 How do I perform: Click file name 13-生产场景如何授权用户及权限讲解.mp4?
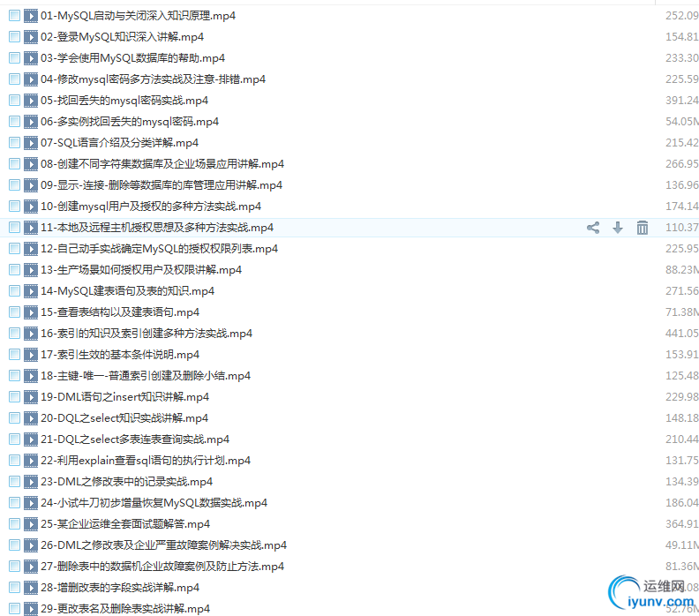[x=141, y=270]
